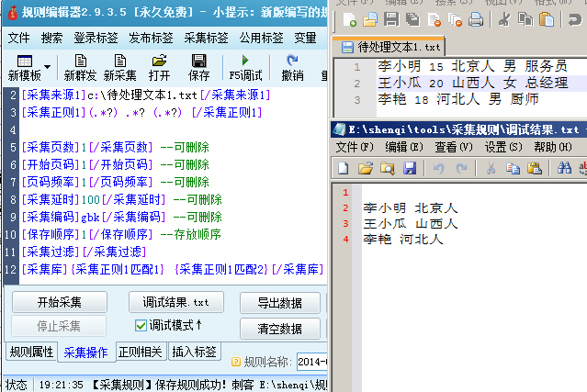Click the Save All icon in upper-right editor
587x392 pixels.
tap(412, 19)
